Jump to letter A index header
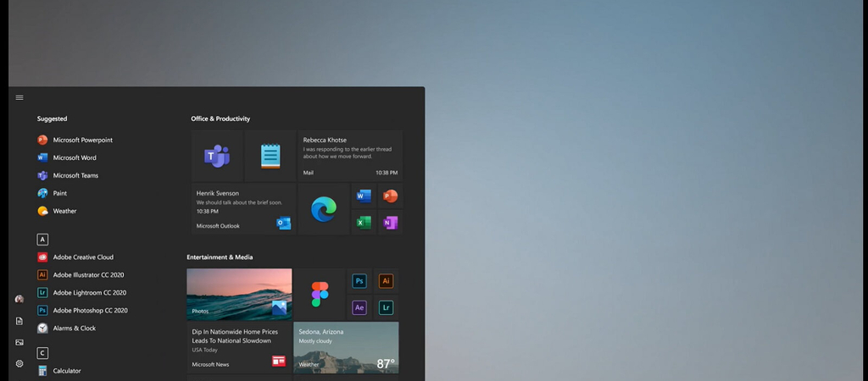868x381 pixels. tap(42, 240)
